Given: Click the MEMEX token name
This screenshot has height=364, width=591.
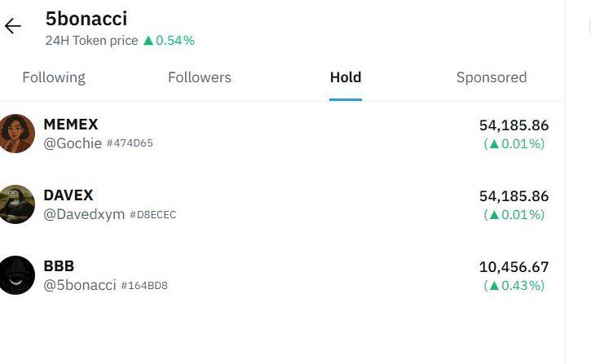Looking at the screenshot, I should point(71,125).
